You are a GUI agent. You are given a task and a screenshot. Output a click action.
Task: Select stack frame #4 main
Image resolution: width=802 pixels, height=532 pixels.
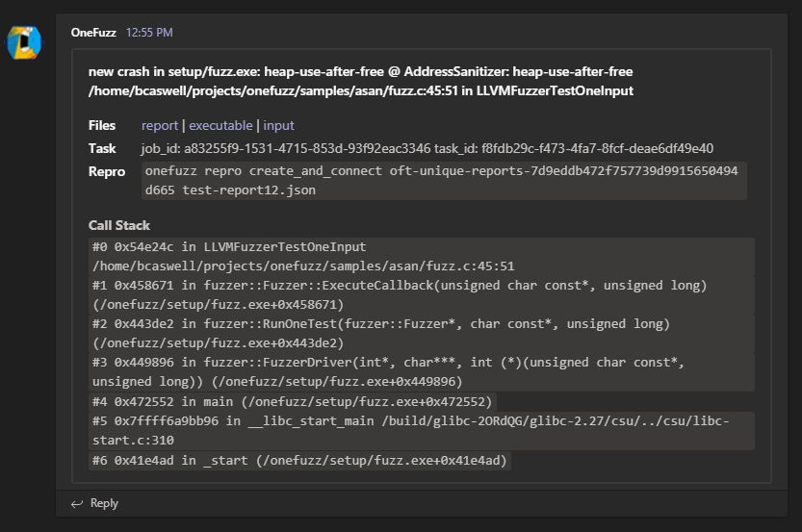click(292, 402)
